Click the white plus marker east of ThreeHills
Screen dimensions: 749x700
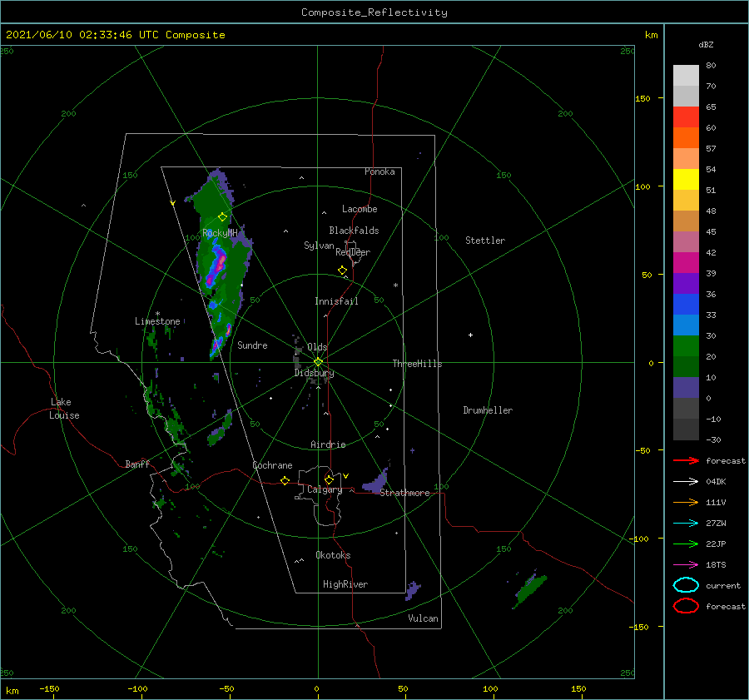tap(470, 335)
